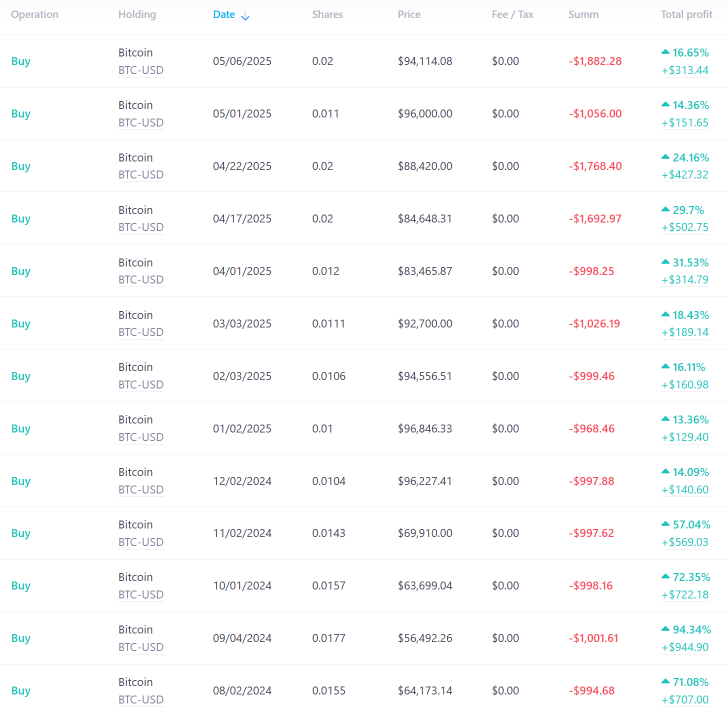
Task: Open BTC-USD link in 05/06/2025 row
Action: [141, 70]
